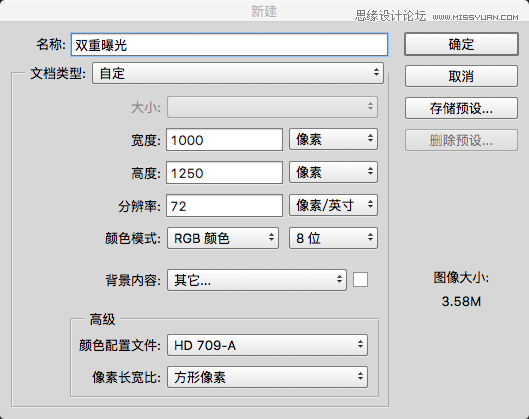
Task: Open the 颜色配置文件 dropdown showing HD 709-A
Action: click(x=267, y=345)
